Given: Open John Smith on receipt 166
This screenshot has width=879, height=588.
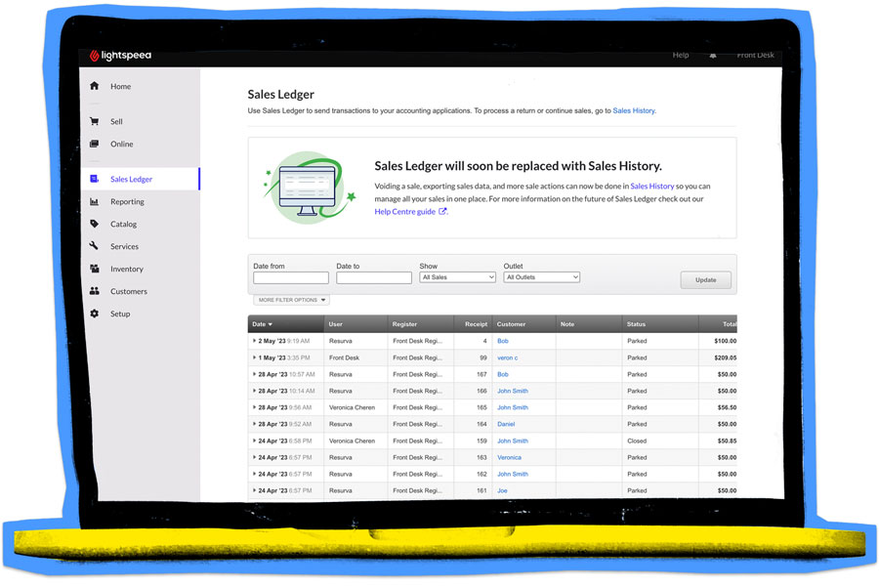Looking at the screenshot, I should (x=513, y=391).
